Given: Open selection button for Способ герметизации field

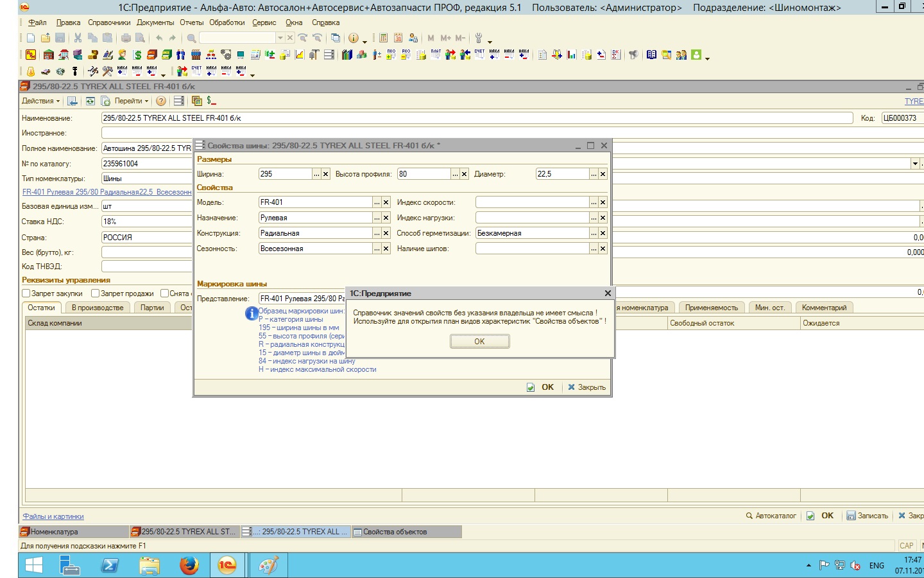Looking at the screenshot, I should click(x=594, y=233).
